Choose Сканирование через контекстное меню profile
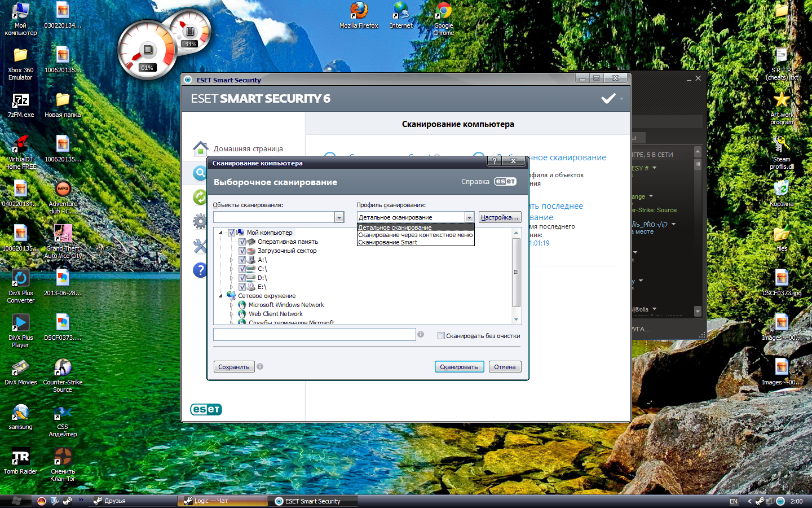812x508 pixels. 416,235
